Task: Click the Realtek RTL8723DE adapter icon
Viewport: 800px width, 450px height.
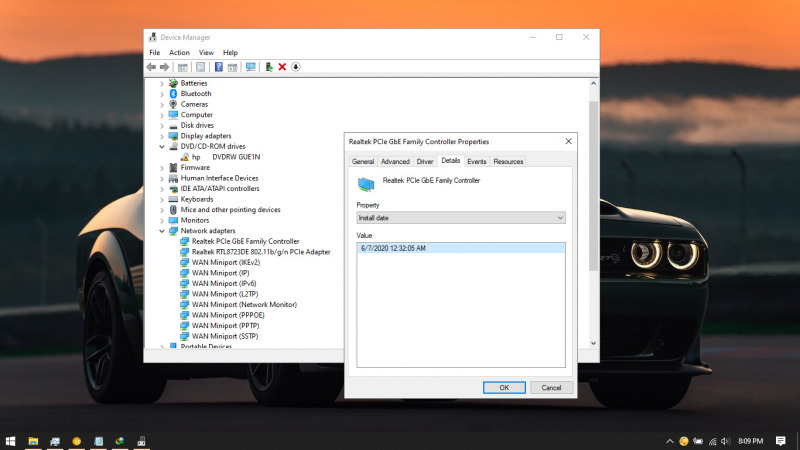Action: [x=185, y=252]
